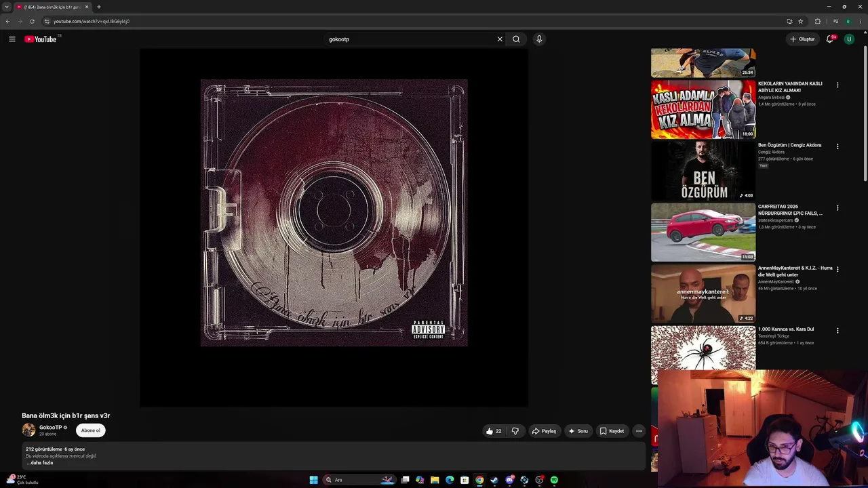Click the Abone ol subscribe button
The image size is (868, 488).
91,430
